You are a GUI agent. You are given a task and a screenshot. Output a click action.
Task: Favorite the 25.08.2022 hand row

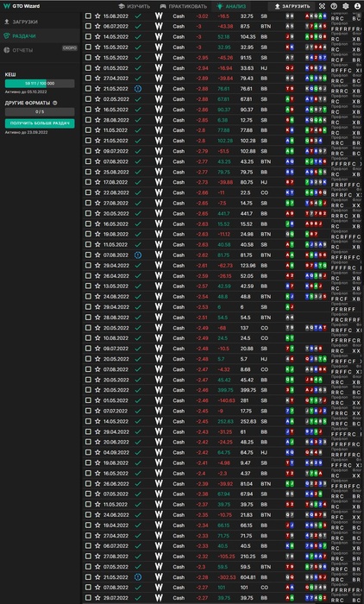click(x=97, y=172)
